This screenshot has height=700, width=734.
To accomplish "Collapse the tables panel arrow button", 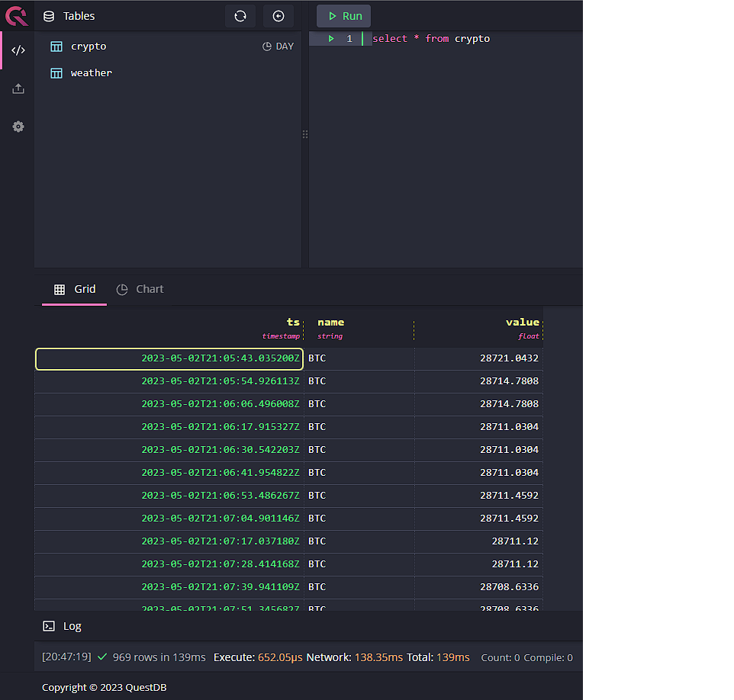I will tap(278, 16).
